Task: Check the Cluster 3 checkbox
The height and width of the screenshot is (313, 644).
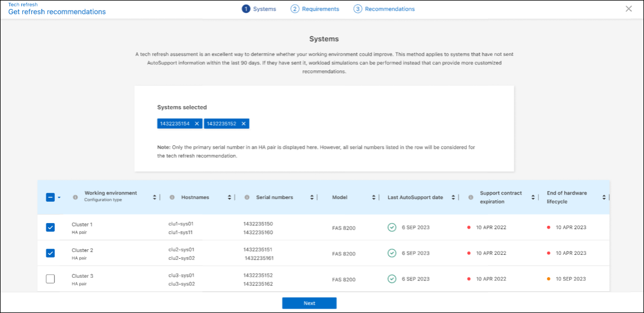Action: tap(50, 279)
